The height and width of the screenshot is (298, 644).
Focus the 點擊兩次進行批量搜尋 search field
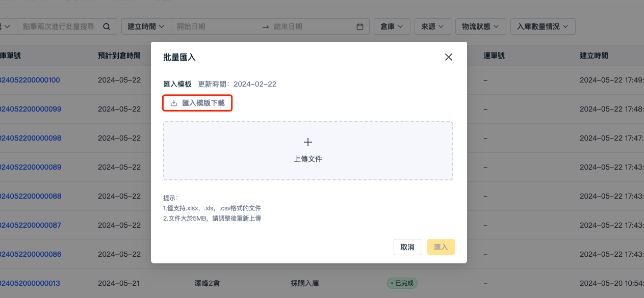59,26
